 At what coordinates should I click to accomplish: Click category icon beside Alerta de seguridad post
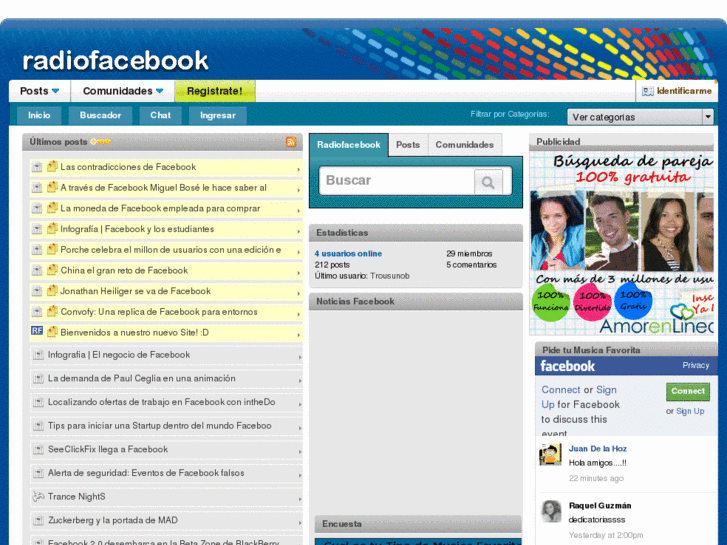point(38,473)
